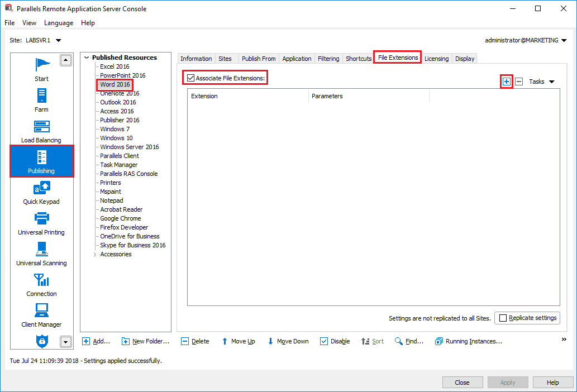Image resolution: width=577 pixels, height=392 pixels.
Task: Create a New Folder
Action: tap(145, 341)
